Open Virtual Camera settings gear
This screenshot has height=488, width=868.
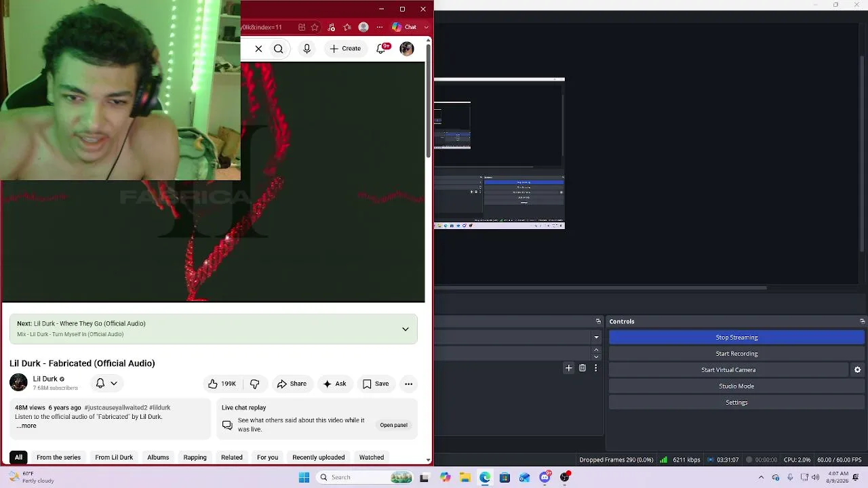point(857,370)
